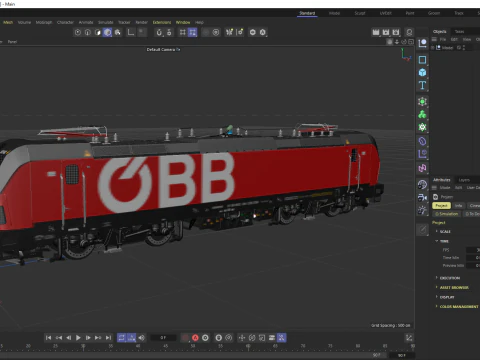Viewport: 480px width, 360px height.
Task: Toggle the highlighted workplane snap button
Action: pyautogui.click(x=192, y=32)
